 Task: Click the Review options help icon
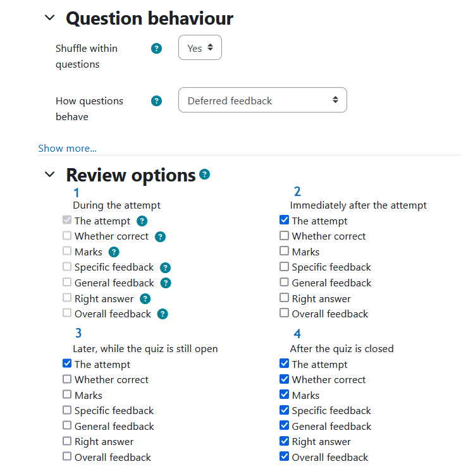point(204,174)
